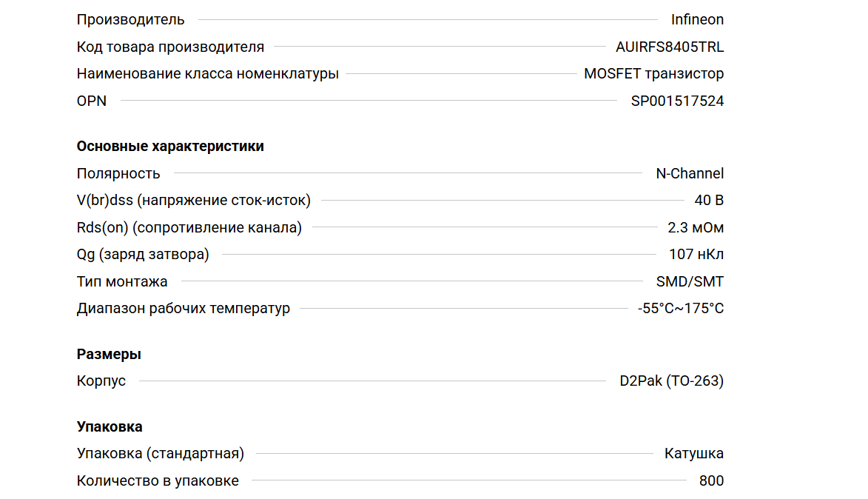868x499 pixels.
Task: Click the Катушка packaging value
Action: [694, 454]
